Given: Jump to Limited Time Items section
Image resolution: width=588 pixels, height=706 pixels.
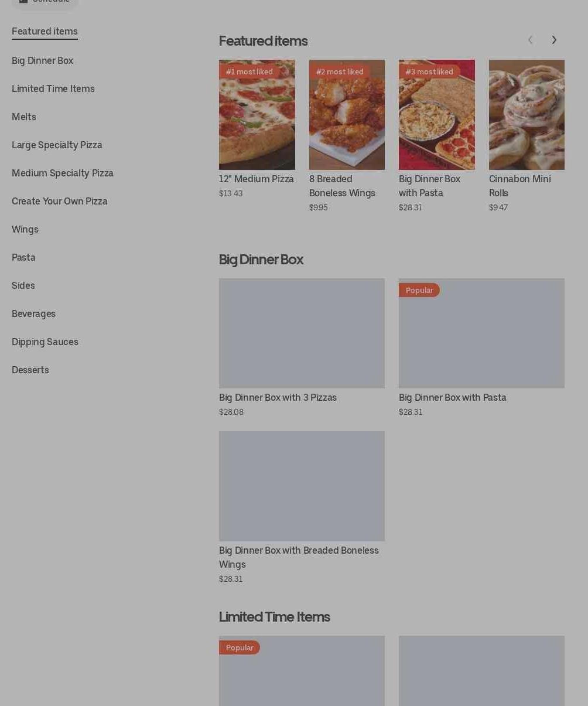Looking at the screenshot, I should point(53,89).
